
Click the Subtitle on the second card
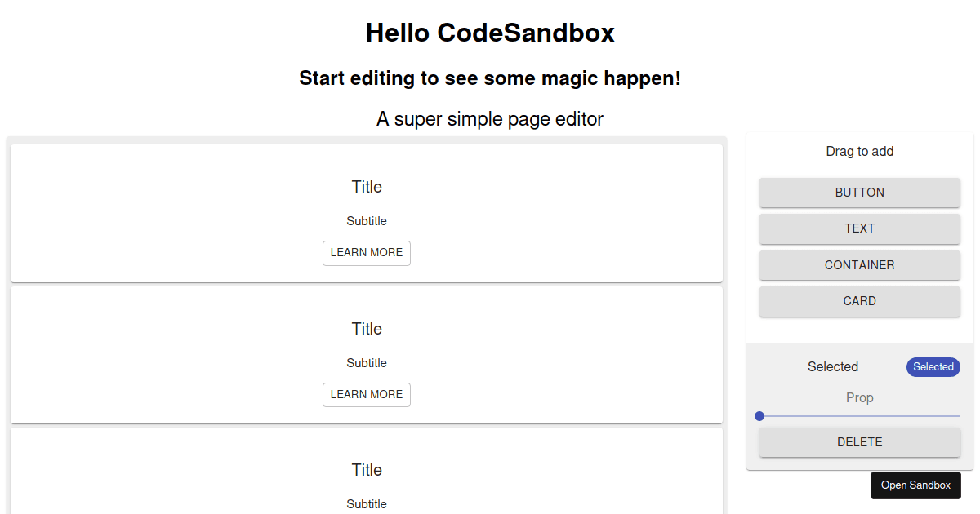click(x=366, y=362)
